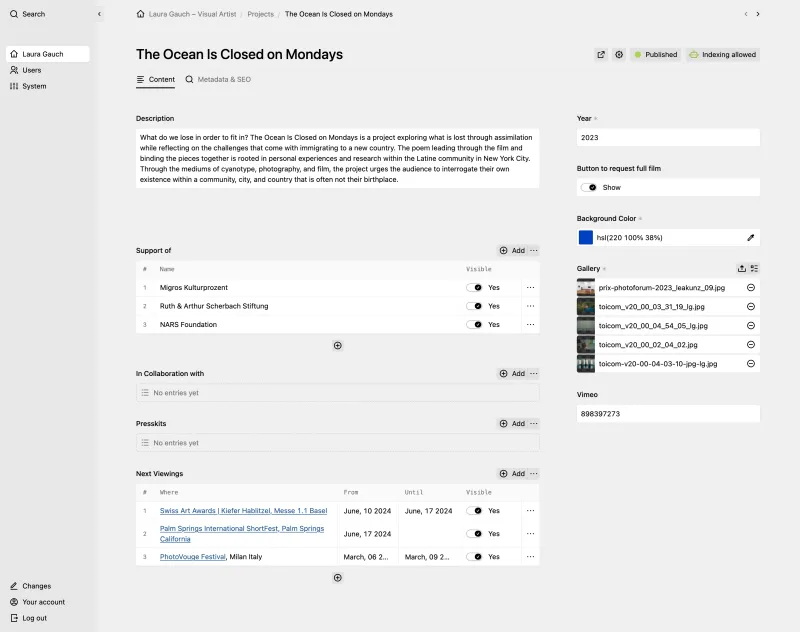Click the plus icon below Support of table
The image size is (800, 632).
pyautogui.click(x=337, y=345)
